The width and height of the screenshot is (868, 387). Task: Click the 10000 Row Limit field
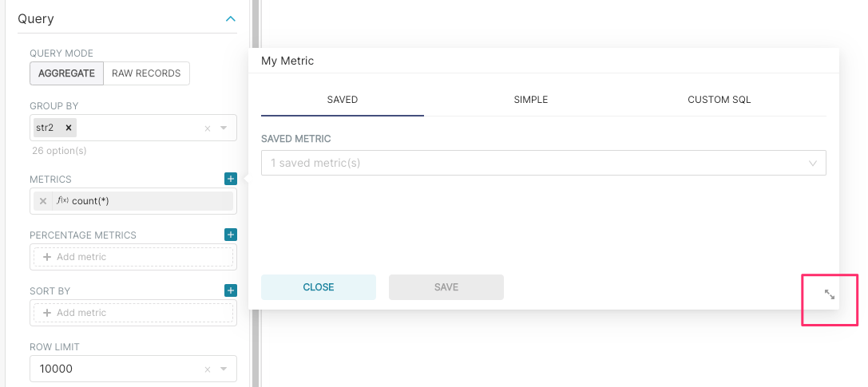133,369
